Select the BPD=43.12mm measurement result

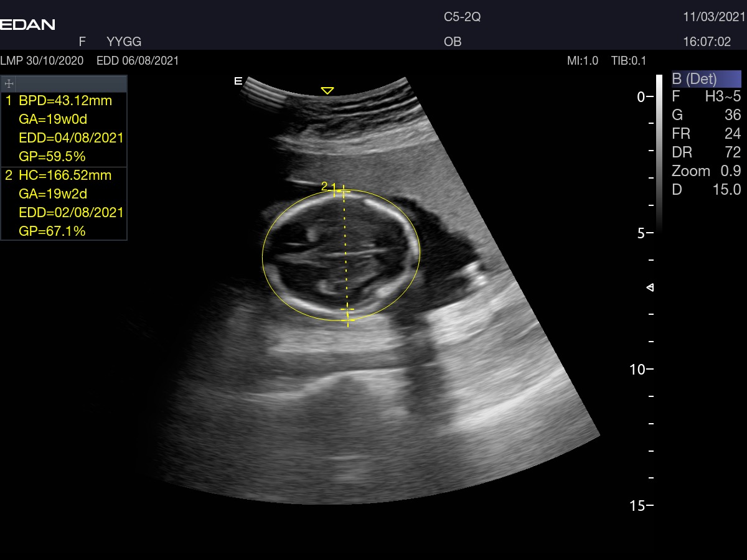tap(65, 101)
